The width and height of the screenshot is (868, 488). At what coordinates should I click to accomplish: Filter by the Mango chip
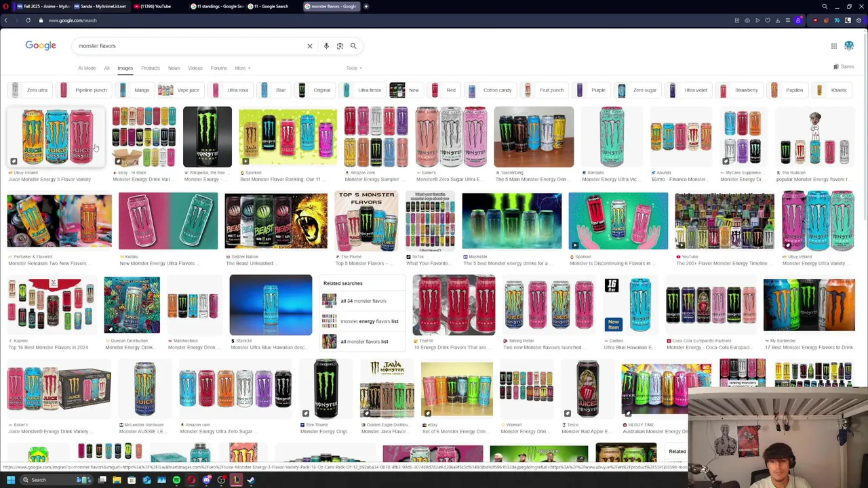[134, 90]
